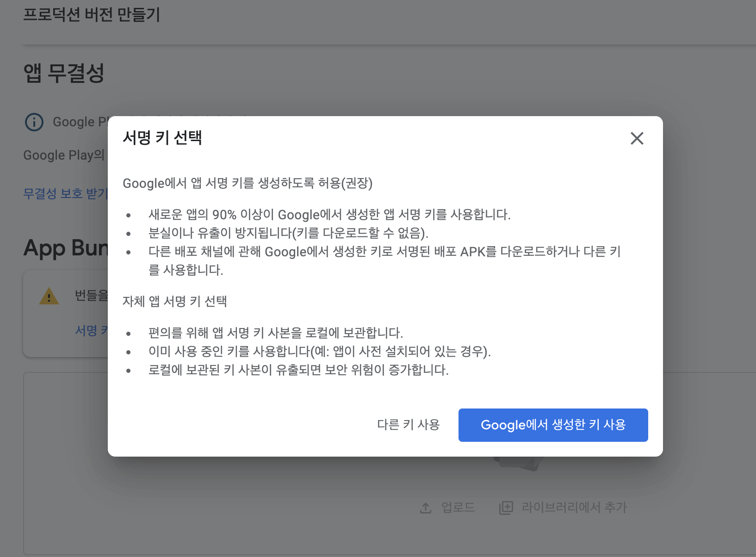Open the 무결성 보호 받기 link
Image resolution: width=756 pixels, height=557 pixels.
pos(65,193)
